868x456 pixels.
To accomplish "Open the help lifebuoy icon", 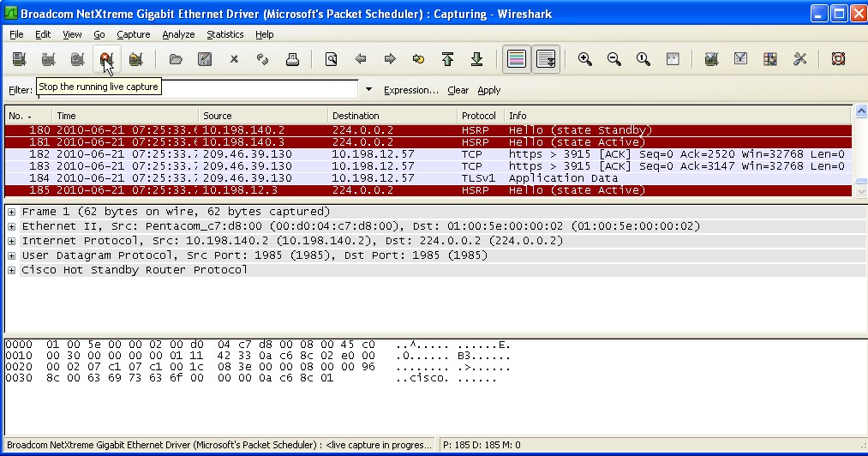I will pyautogui.click(x=838, y=59).
